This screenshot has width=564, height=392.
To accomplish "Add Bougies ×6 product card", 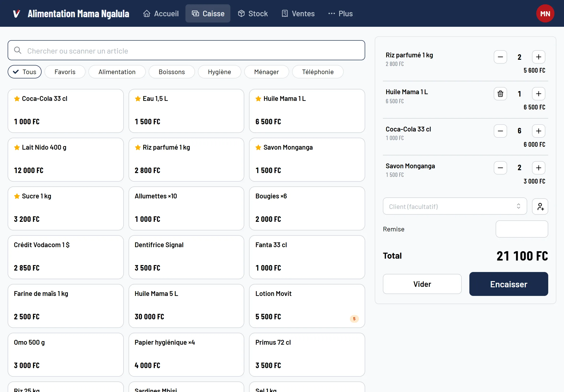I will tap(307, 208).
